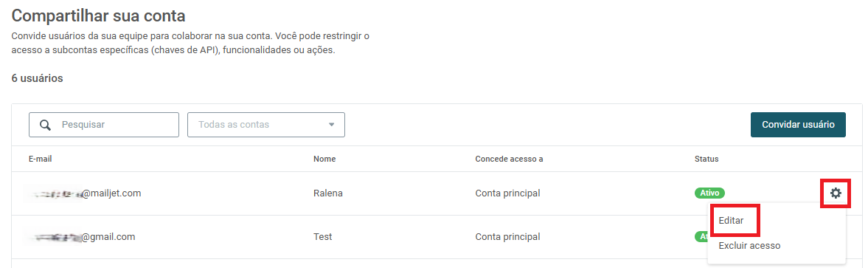Select the Concede acesso a column header

[x=509, y=159]
